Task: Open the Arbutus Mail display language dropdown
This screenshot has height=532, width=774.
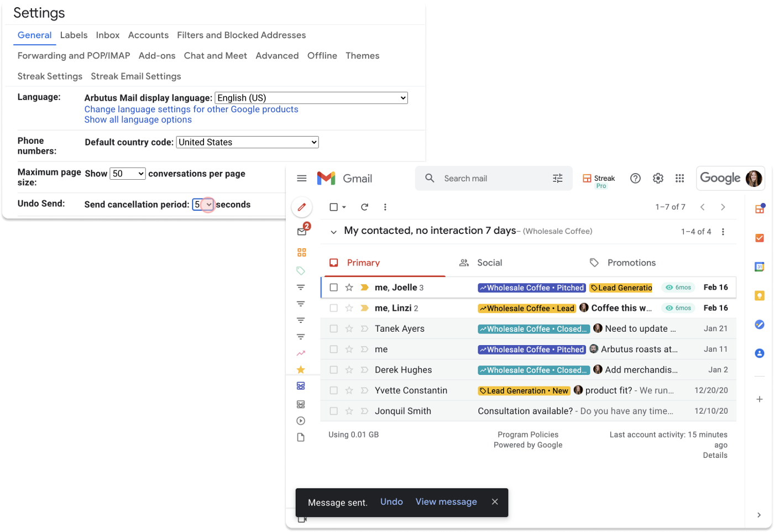Action: point(311,97)
